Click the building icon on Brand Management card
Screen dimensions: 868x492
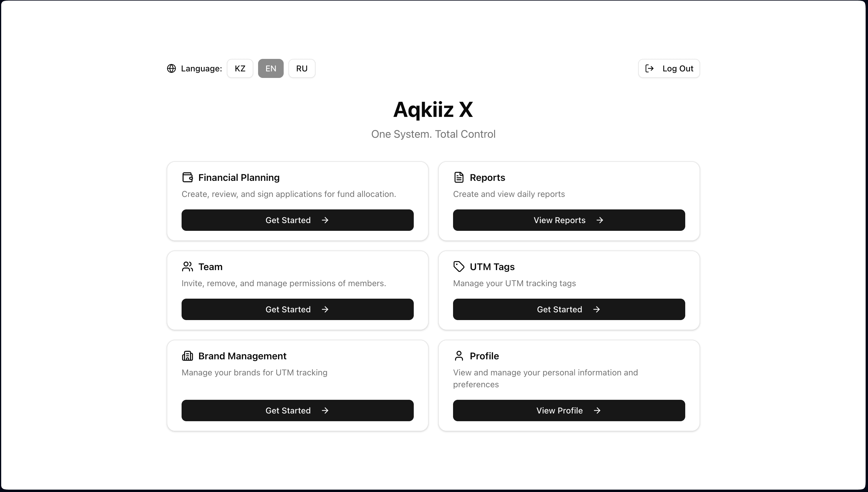tap(188, 355)
